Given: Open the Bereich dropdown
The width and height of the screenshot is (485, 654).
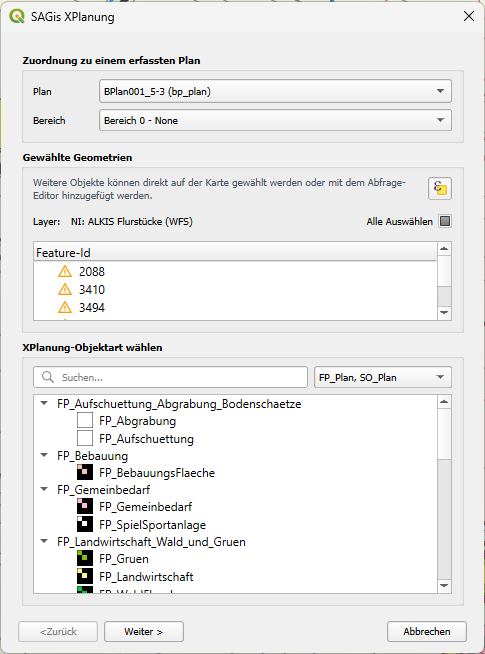Looking at the screenshot, I should (x=275, y=120).
